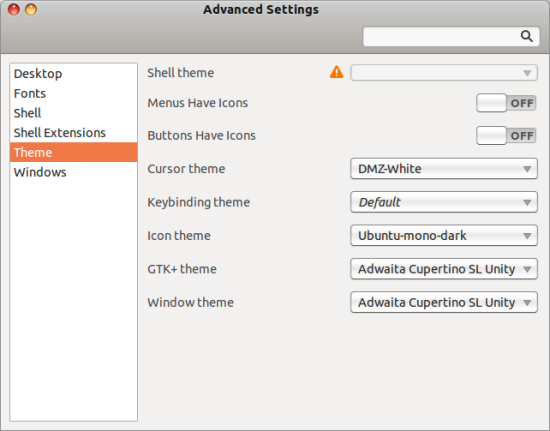Toggle the Buttons Have Icons switch
The image size is (550, 431).
point(506,136)
